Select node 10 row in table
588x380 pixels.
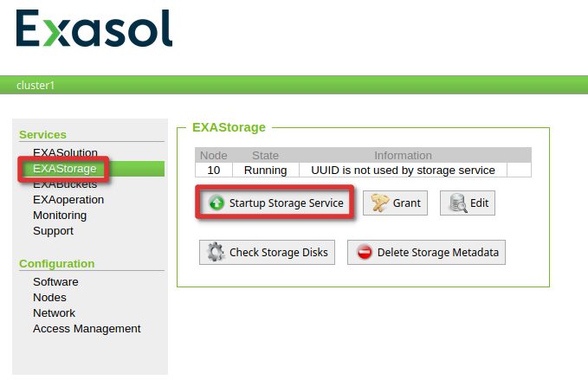(363, 171)
